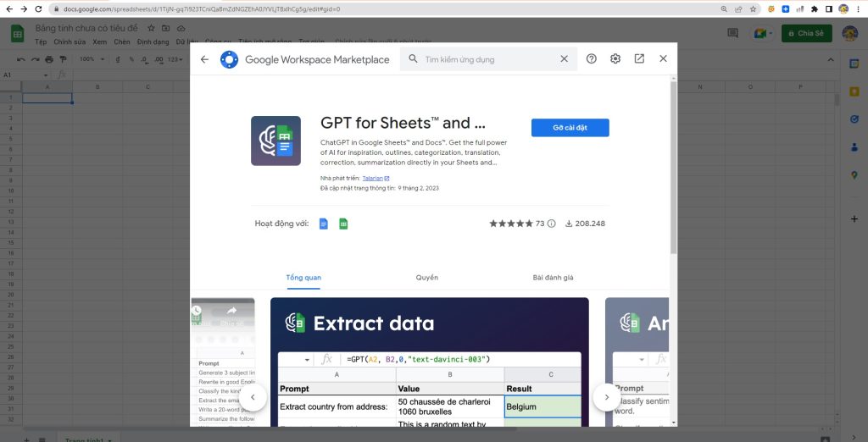Click the GPT for Sheets app logo
Screen dimensions: 868x442
(x=275, y=141)
